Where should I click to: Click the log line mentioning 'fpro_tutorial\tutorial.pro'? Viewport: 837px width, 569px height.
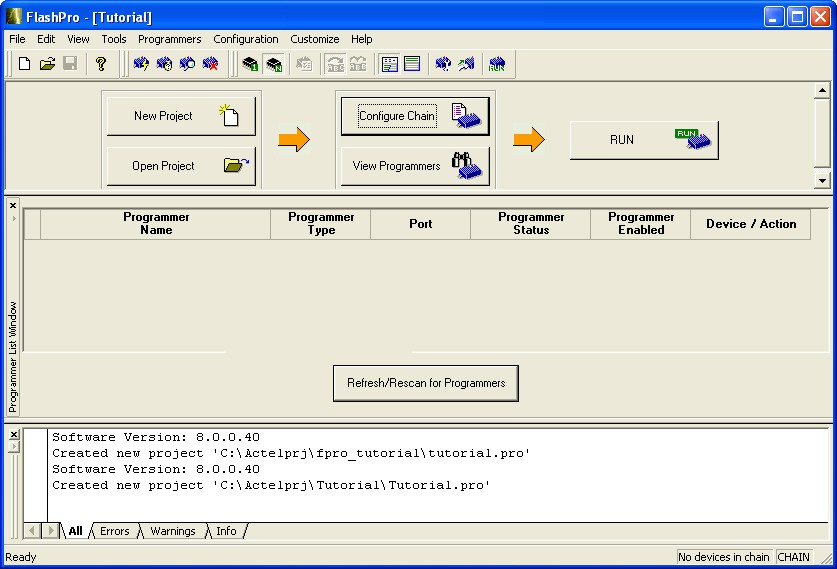(x=291, y=453)
